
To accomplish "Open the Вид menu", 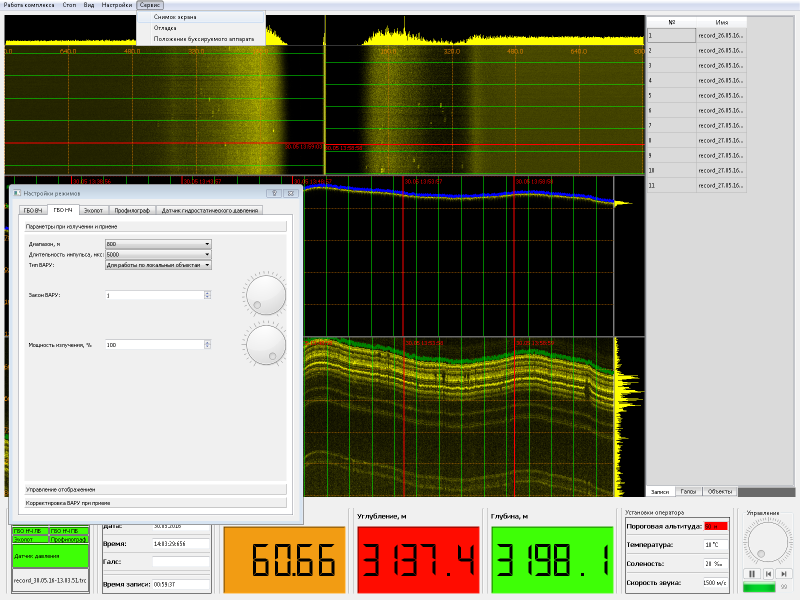I will 89,5.
